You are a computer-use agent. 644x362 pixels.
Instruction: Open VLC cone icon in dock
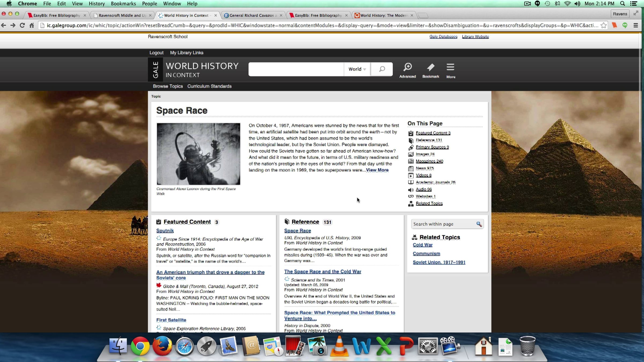pos(339,346)
